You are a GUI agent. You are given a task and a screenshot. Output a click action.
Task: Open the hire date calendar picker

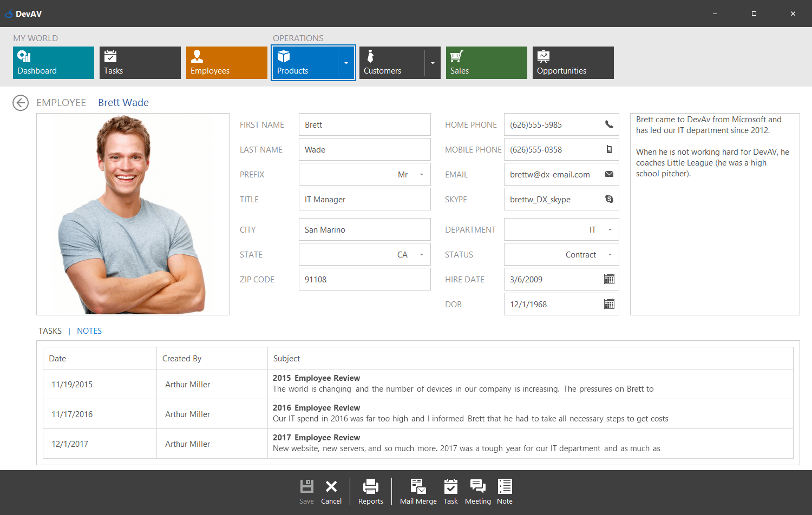tap(608, 279)
